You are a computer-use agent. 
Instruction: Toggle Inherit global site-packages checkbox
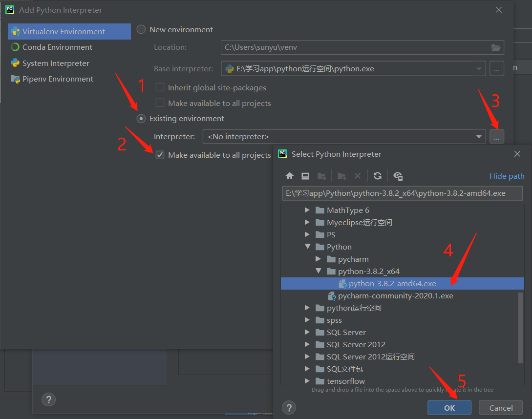[160, 87]
